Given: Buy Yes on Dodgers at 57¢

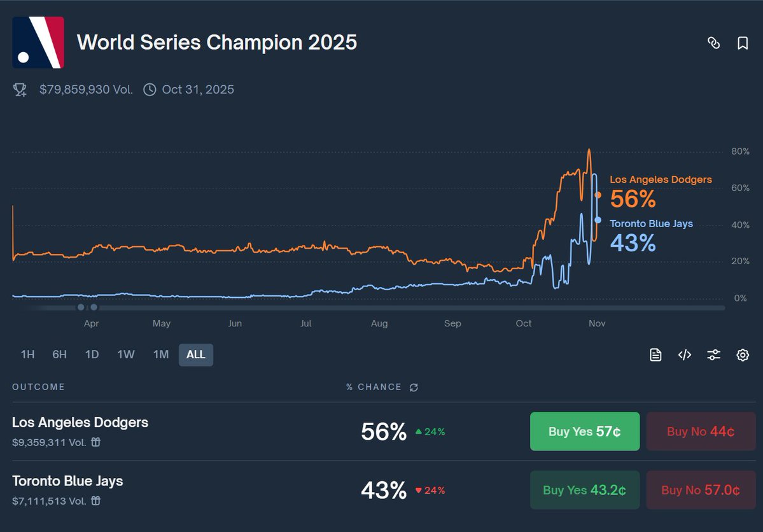Looking at the screenshot, I should pyautogui.click(x=584, y=431).
